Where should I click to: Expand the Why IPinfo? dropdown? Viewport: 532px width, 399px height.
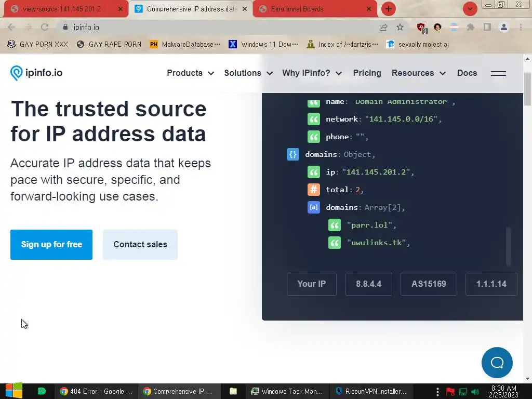click(x=312, y=73)
